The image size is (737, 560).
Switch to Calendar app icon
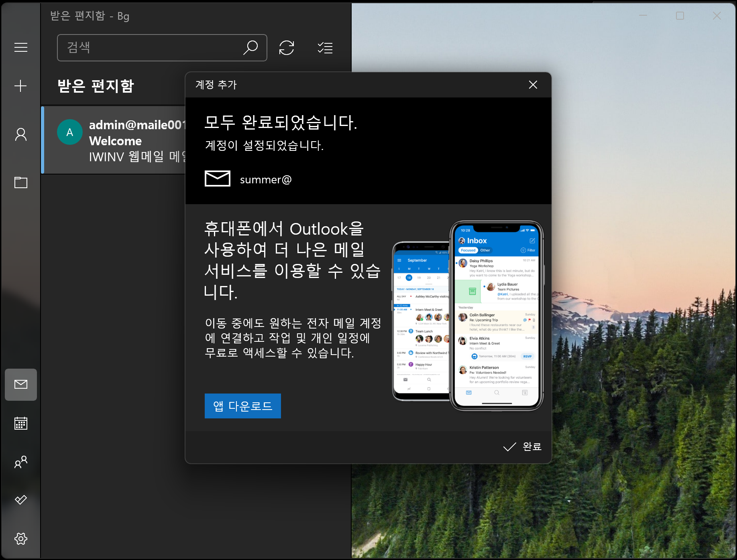tap(21, 423)
